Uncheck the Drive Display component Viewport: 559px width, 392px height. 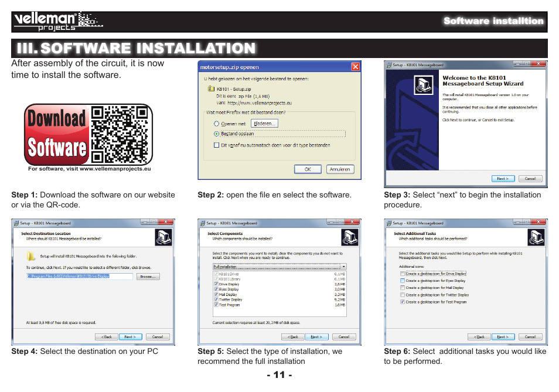coord(216,284)
